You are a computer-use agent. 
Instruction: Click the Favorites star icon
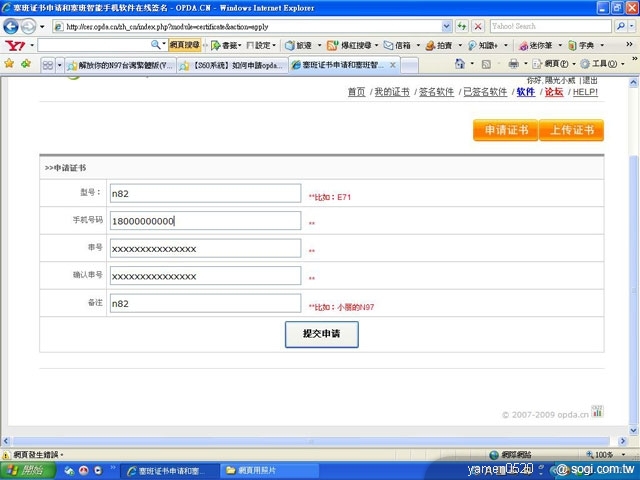point(9,64)
